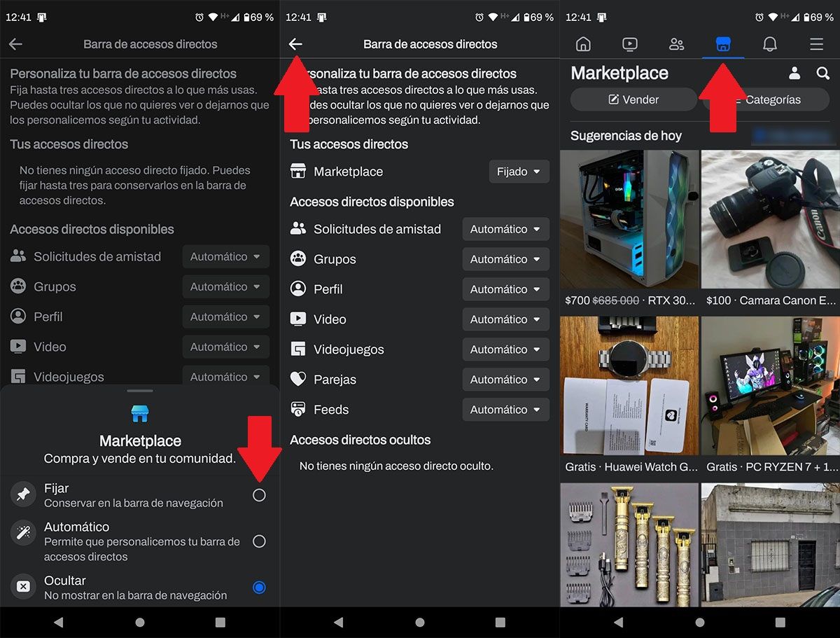The width and height of the screenshot is (840, 638).
Task: Tap the Perfil icon on Fijado screen
Action: click(298, 289)
